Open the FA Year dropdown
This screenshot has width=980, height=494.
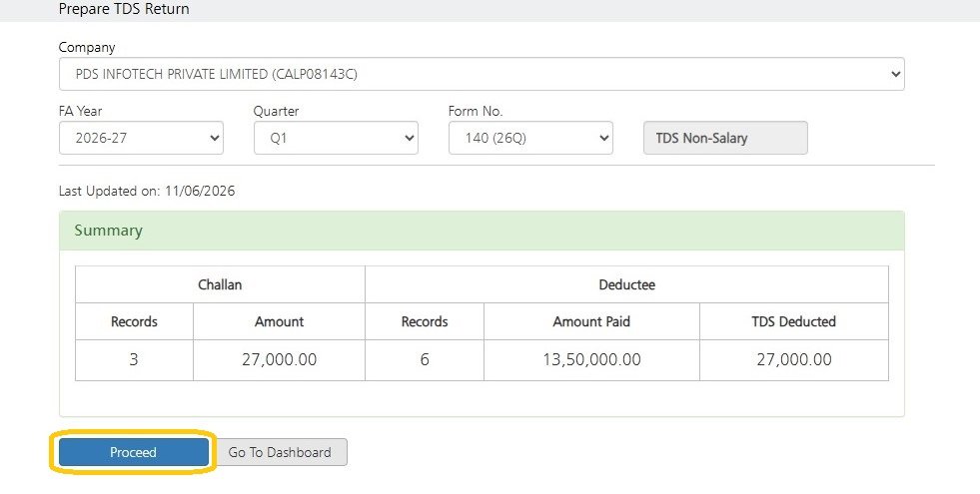point(141,138)
